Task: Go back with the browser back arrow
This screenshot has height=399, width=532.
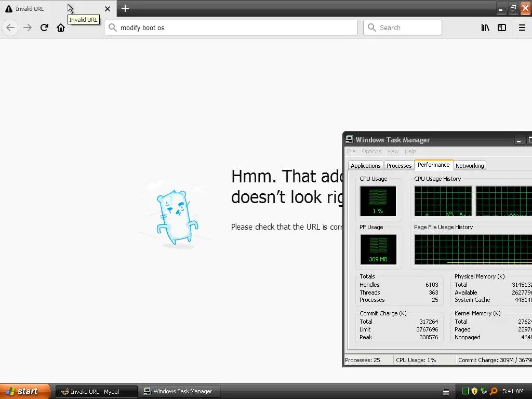Action: [10, 28]
